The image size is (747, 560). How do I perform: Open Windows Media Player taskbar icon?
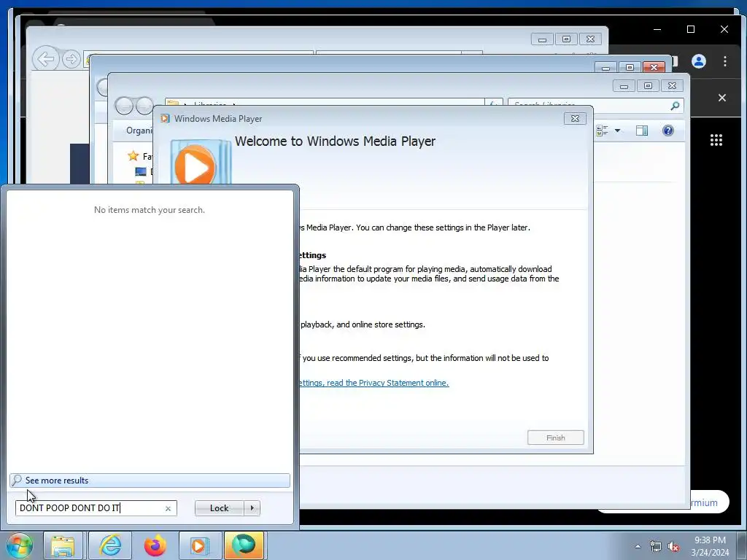click(199, 545)
